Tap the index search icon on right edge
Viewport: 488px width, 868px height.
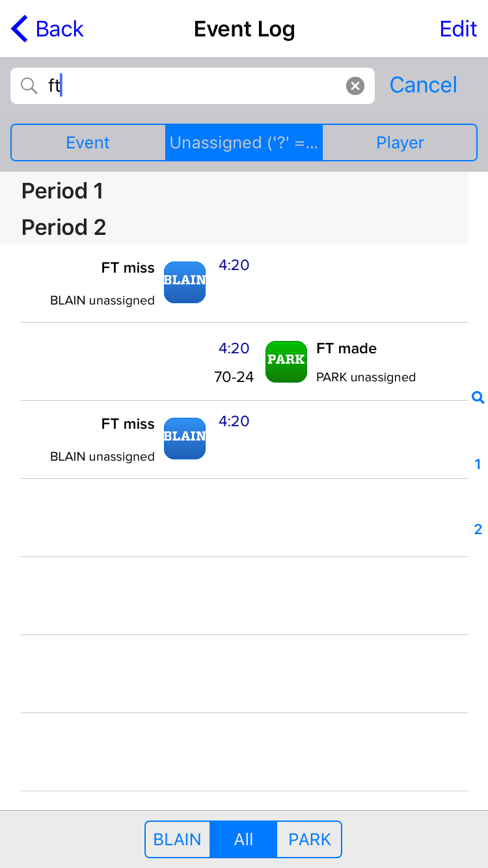pyautogui.click(x=478, y=398)
